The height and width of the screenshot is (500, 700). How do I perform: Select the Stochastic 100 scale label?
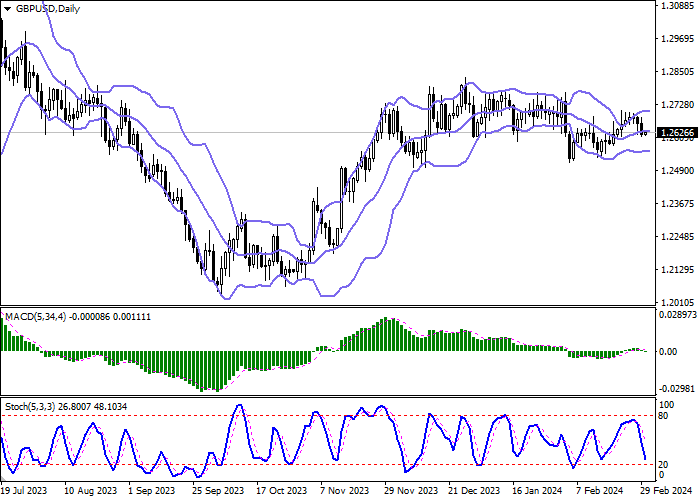666,405
